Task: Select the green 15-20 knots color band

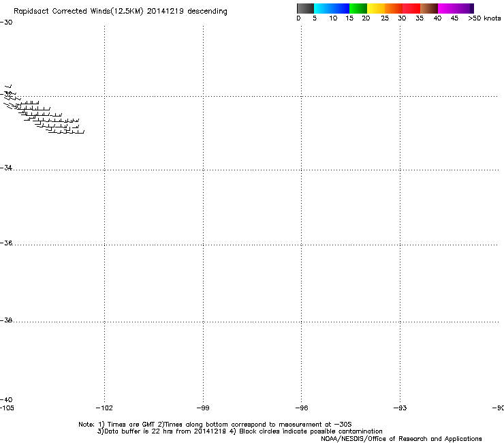Action: (358, 8)
